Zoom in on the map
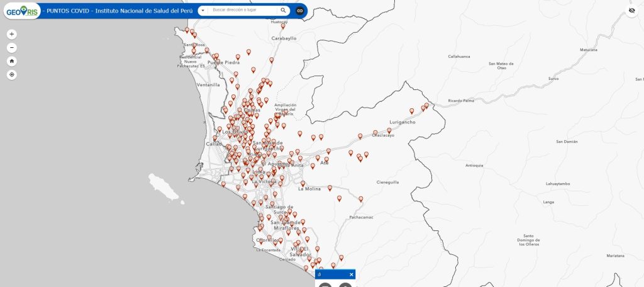The height and width of the screenshot is (287, 644). [12, 34]
